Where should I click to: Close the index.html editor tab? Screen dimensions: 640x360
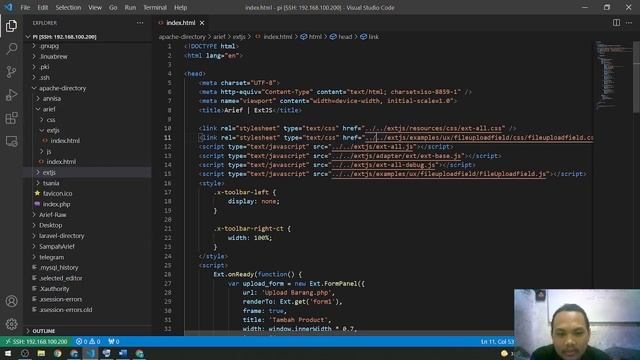[x=202, y=23]
